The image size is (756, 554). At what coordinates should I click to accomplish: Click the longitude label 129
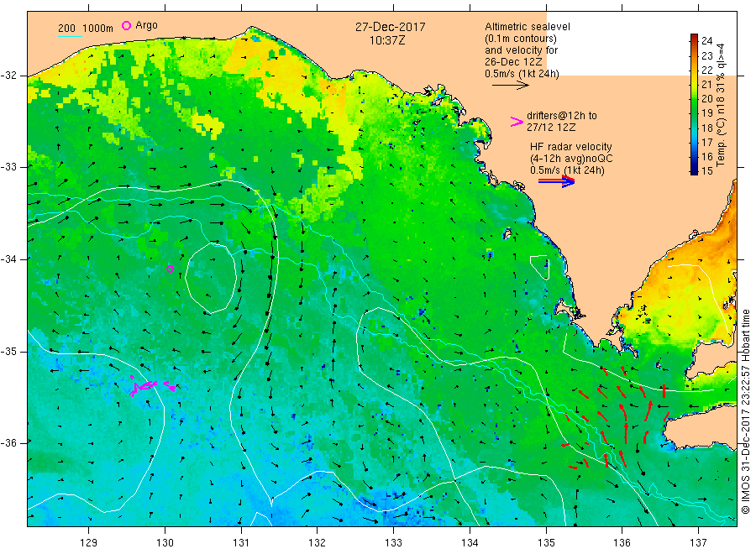coord(89,543)
